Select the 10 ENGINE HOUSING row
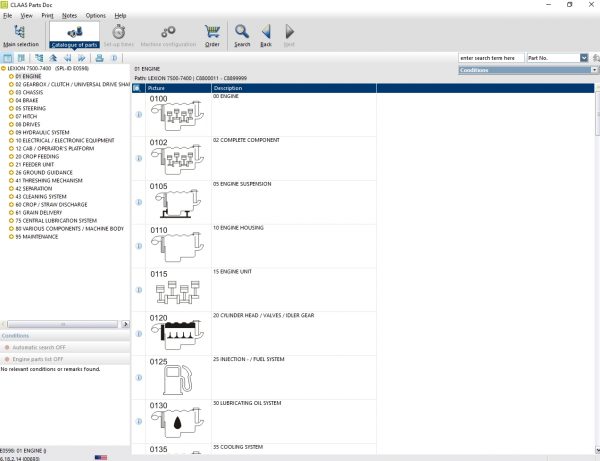The height and width of the screenshot is (461, 600). [240, 228]
